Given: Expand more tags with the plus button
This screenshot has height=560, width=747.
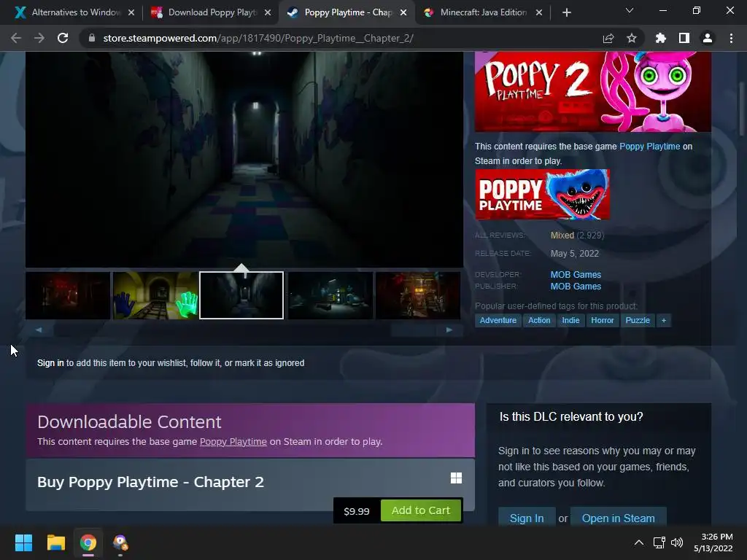Looking at the screenshot, I should pyautogui.click(x=664, y=321).
